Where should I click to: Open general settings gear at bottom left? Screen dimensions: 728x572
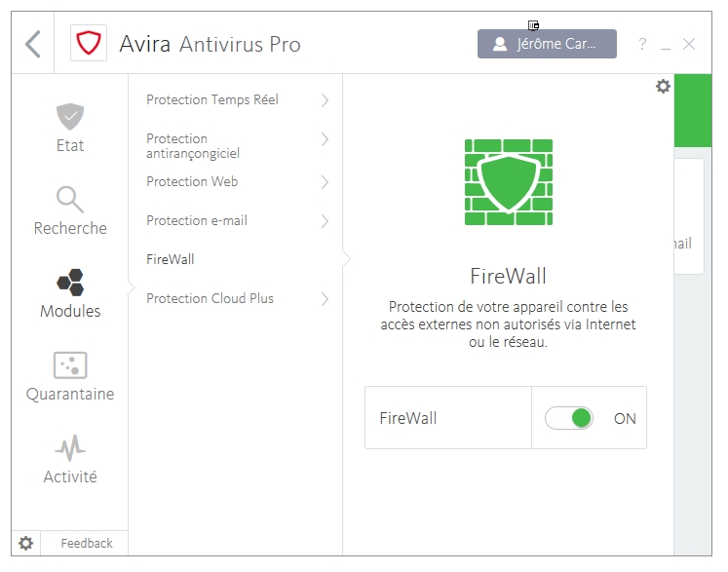pos(26,543)
